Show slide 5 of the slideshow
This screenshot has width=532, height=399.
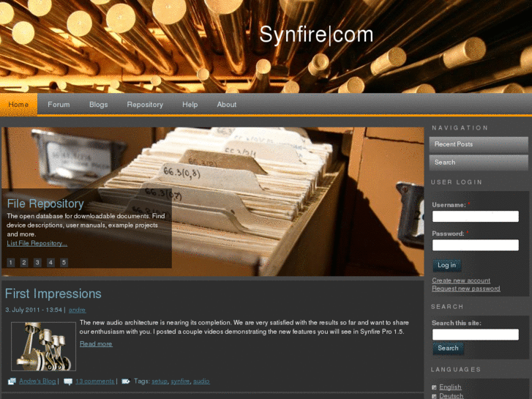click(x=64, y=263)
